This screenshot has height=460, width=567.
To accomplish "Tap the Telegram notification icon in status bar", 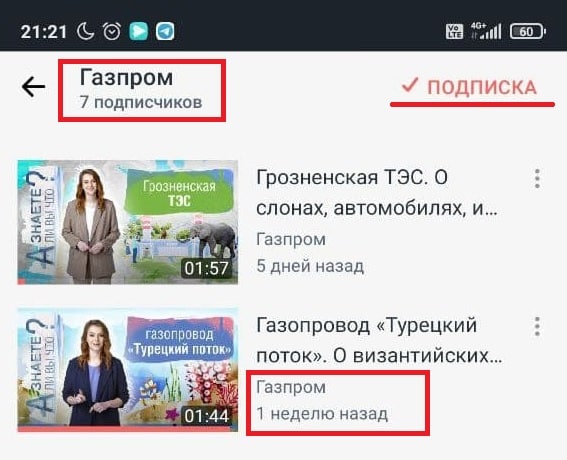I will 165,31.
